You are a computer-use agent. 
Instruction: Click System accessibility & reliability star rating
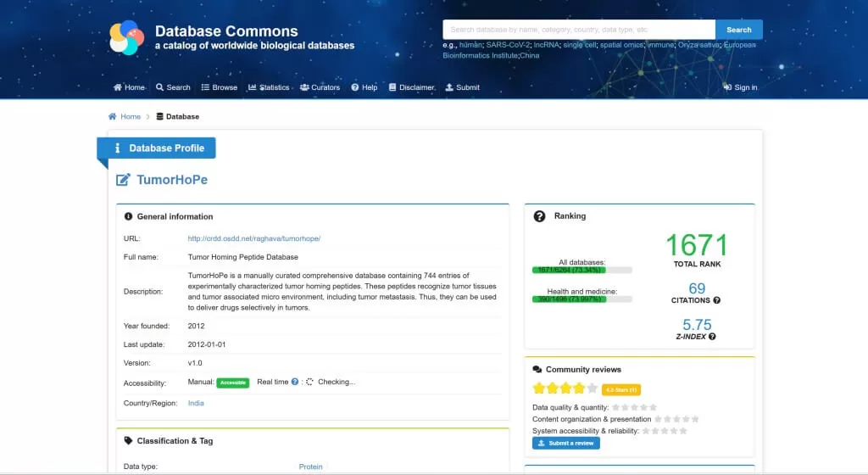pos(665,431)
